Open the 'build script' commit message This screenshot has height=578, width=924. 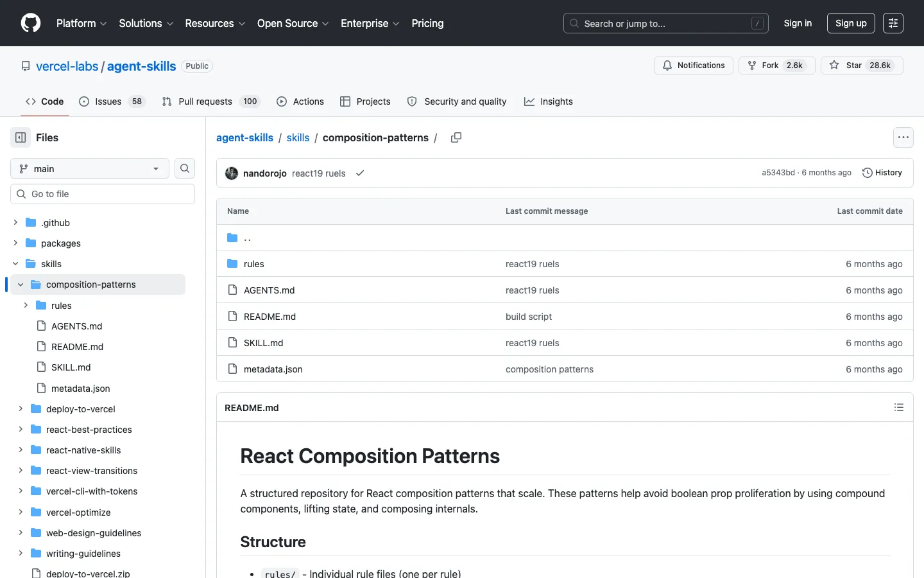coord(529,317)
